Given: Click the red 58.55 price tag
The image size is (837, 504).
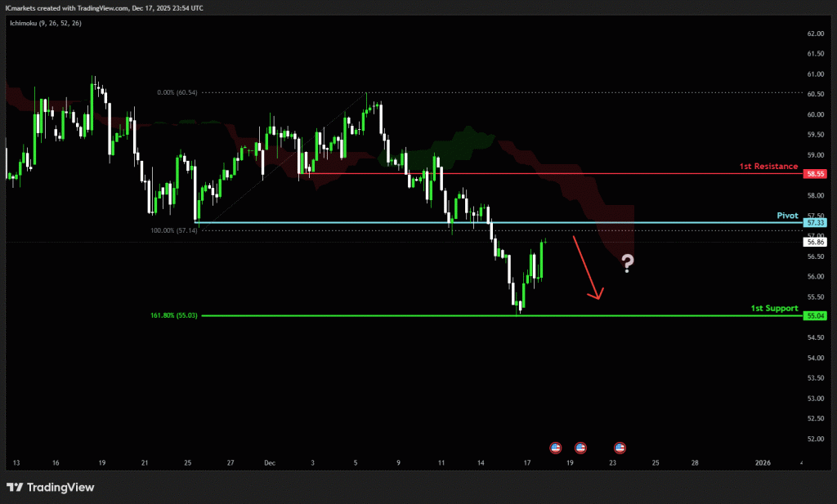Looking at the screenshot, I should click(x=815, y=174).
